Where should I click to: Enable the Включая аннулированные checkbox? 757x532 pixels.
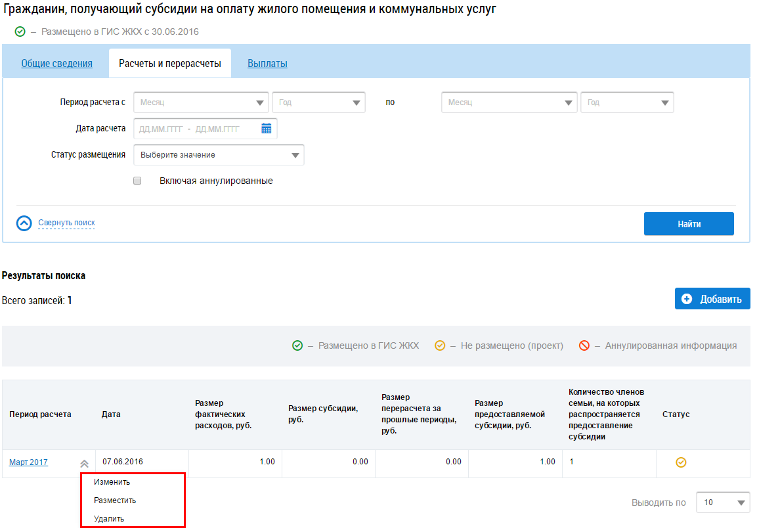tap(137, 181)
